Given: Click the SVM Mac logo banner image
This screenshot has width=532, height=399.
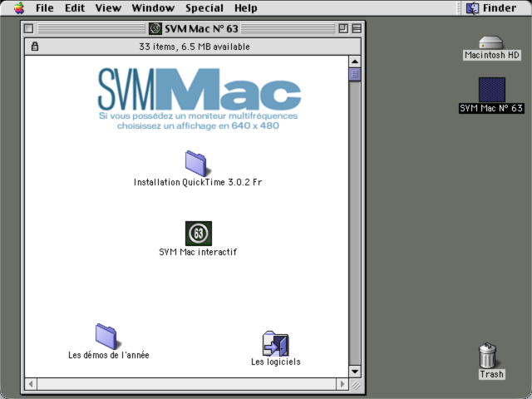Looking at the screenshot, I should point(199,99).
